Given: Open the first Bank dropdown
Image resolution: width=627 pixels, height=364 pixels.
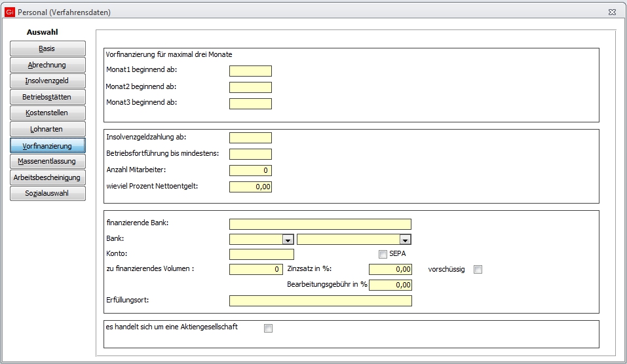Looking at the screenshot, I should [x=287, y=240].
